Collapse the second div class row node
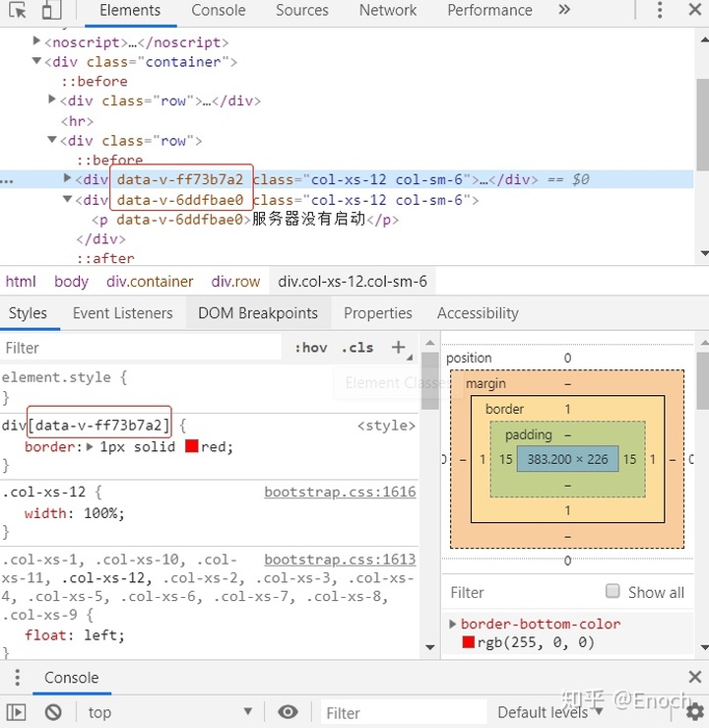This screenshot has width=709, height=728. tap(52, 139)
